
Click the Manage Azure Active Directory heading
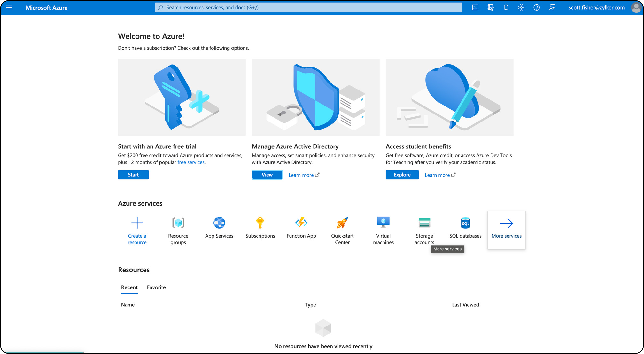tap(295, 146)
